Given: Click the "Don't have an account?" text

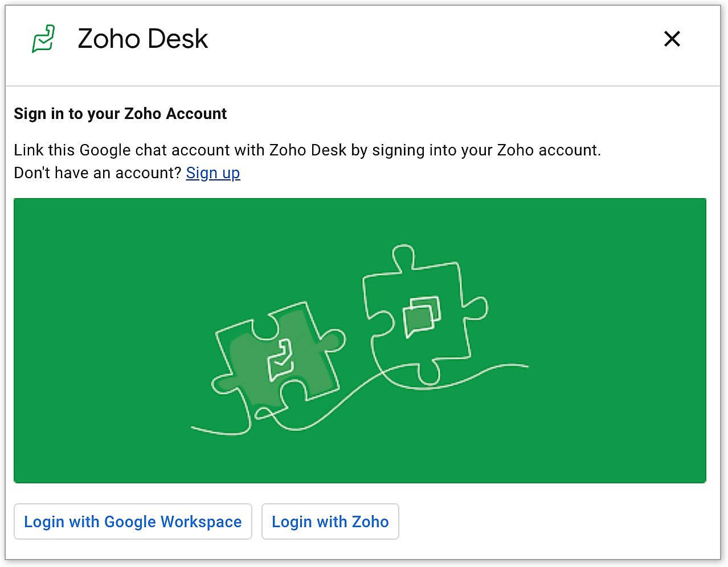Looking at the screenshot, I should (97, 173).
